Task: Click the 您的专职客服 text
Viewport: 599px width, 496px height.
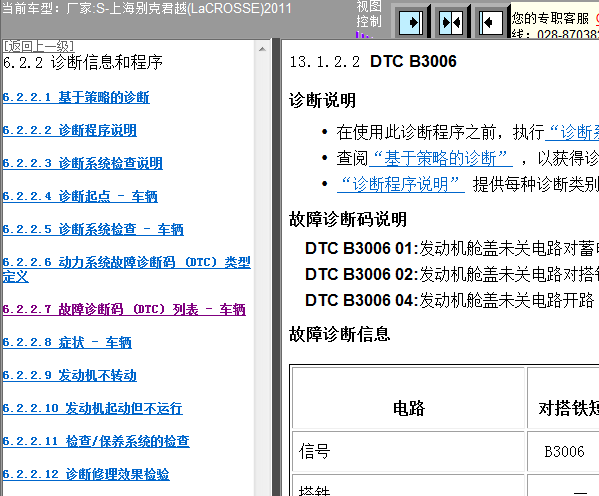Action: (x=550, y=18)
